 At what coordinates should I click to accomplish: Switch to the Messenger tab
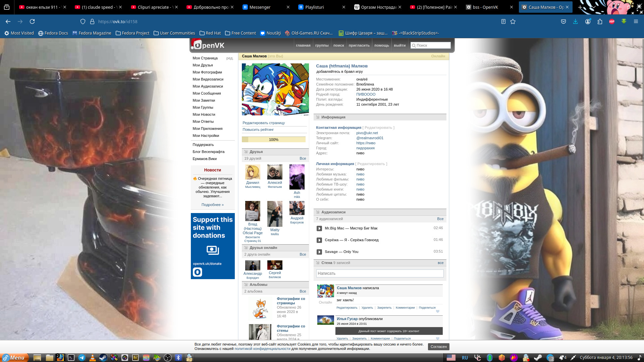pyautogui.click(x=266, y=7)
